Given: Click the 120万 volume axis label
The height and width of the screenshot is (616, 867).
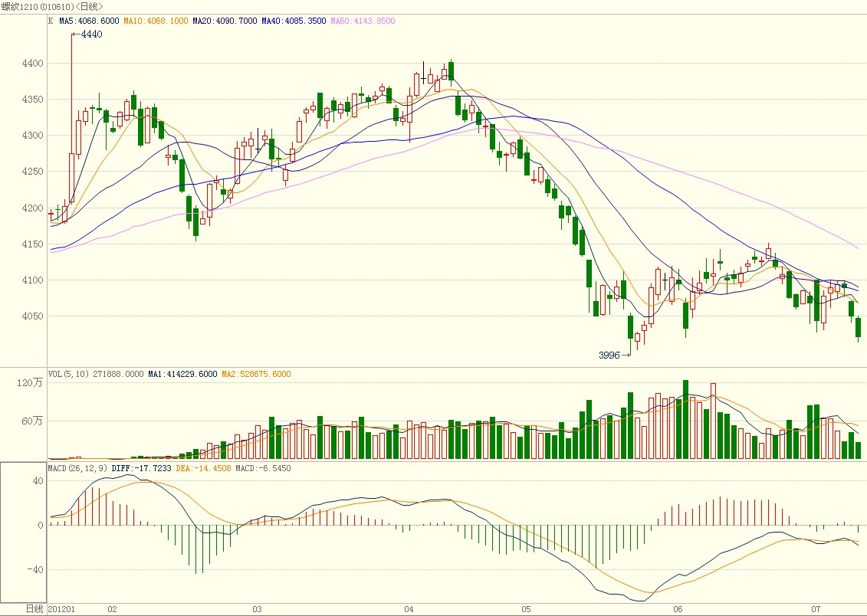Looking at the screenshot, I should coord(33,383).
